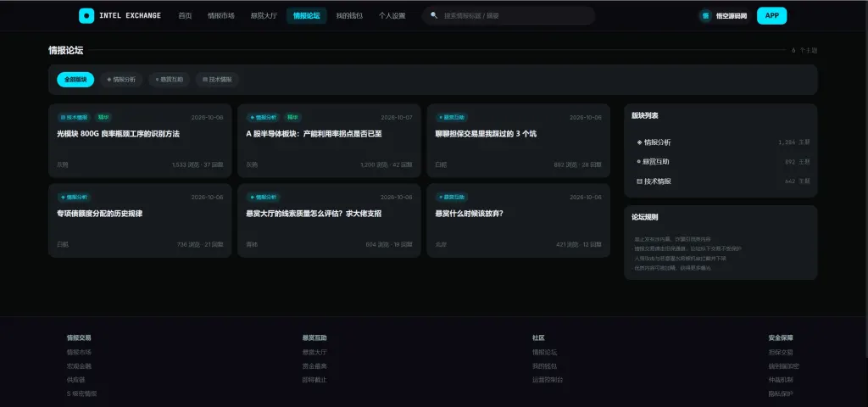Open 悬赏大厅 in top navigation
868x407 pixels.
pyautogui.click(x=264, y=15)
